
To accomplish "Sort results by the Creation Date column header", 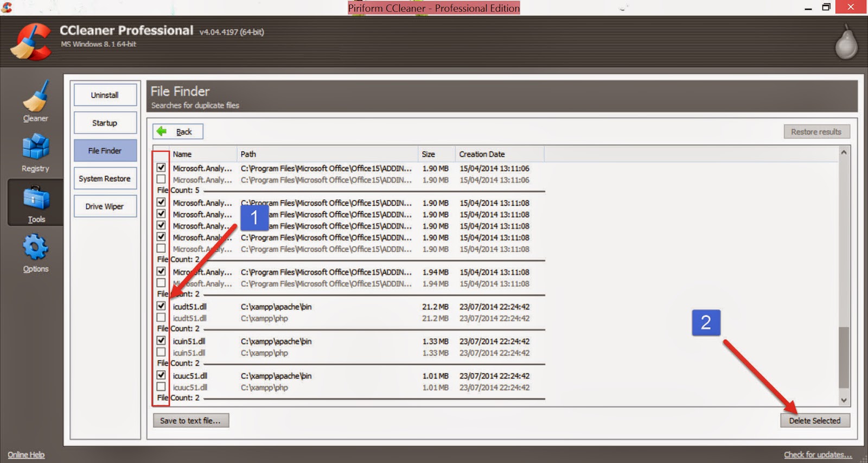I will pyautogui.click(x=500, y=154).
